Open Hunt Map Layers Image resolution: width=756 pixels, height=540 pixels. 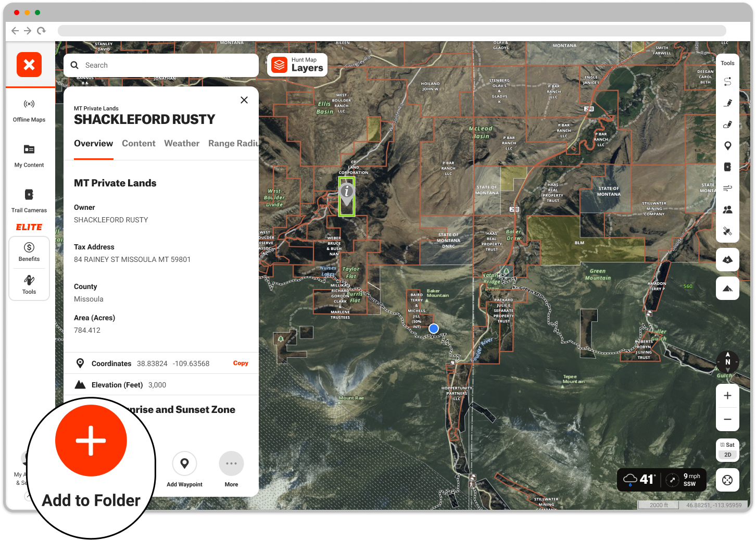coord(297,65)
